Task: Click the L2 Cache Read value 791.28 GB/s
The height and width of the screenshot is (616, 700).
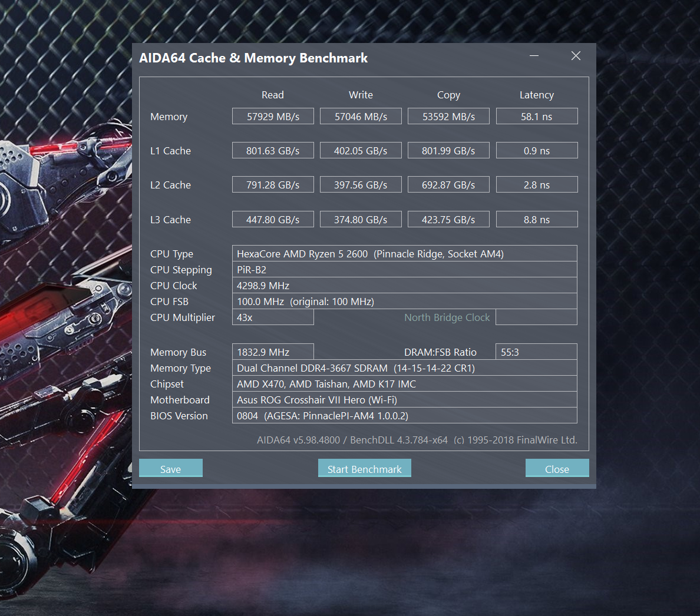Action: tap(273, 185)
